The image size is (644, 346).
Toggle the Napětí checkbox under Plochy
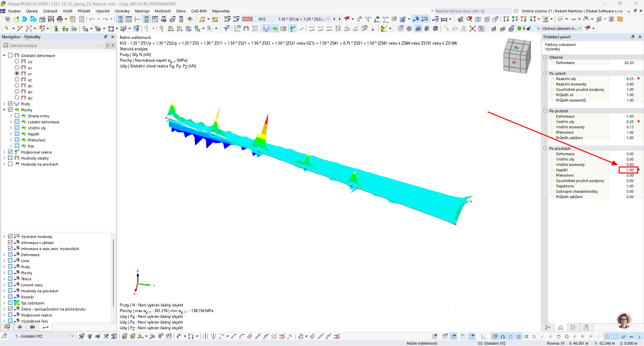pos(17,134)
